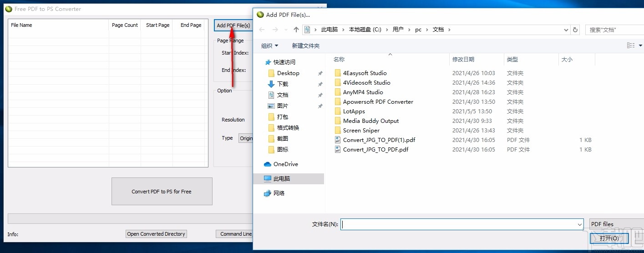Click the change view icon
Image resolution: width=644 pixels, height=253 pixels.
[631, 46]
